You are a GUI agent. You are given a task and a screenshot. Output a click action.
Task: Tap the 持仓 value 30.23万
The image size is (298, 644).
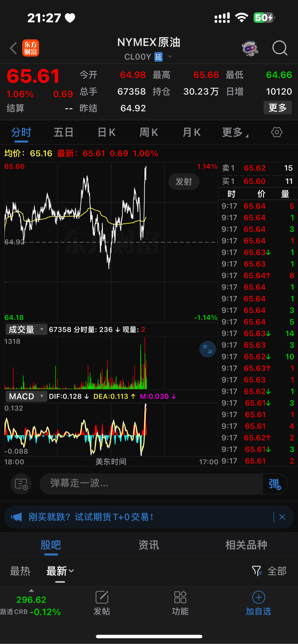[x=201, y=91]
